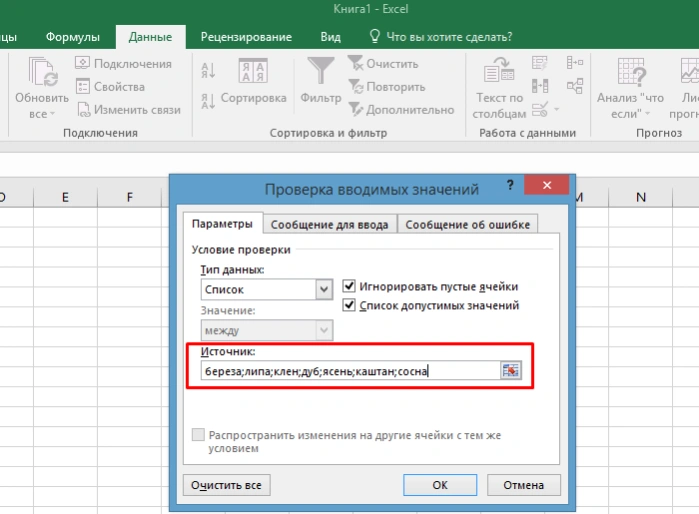
Task: Click the Text to Columns icon
Action: [x=499, y=70]
